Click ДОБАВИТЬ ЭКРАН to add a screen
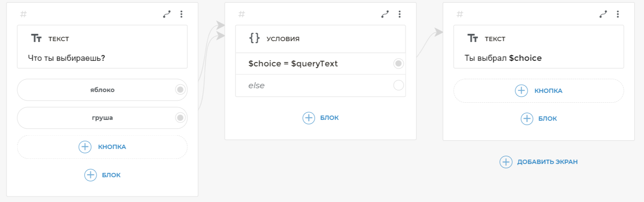This screenshot has height=202, width=644. [x=538, y=162]
